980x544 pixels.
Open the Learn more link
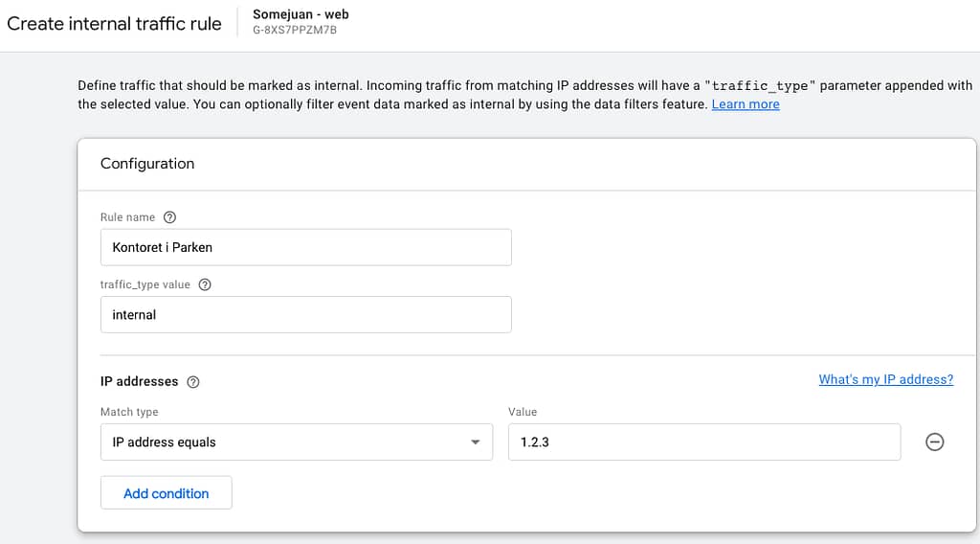[745, 104]
